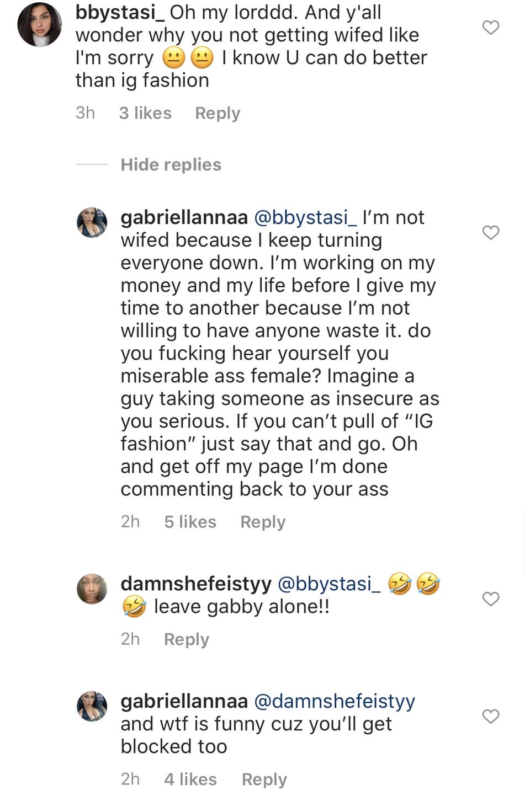Reply to the 'blocked too' comment
Screen dimensions: 530x812
point(264,779)
